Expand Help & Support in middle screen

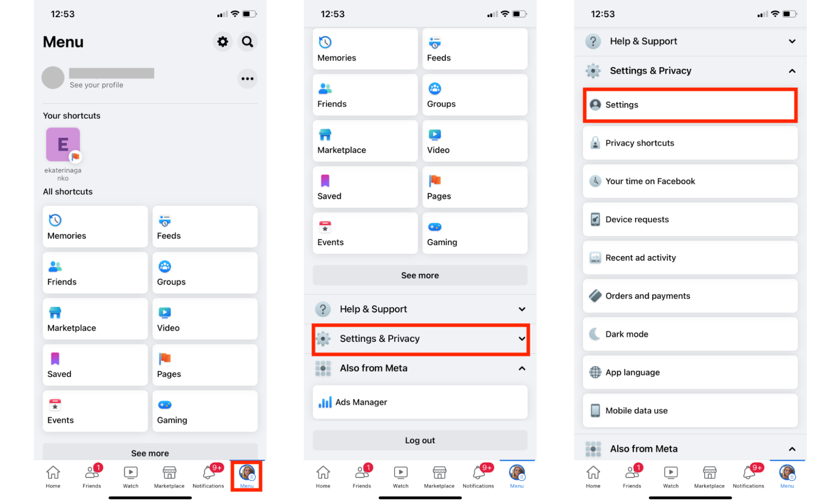pos(420,309)
